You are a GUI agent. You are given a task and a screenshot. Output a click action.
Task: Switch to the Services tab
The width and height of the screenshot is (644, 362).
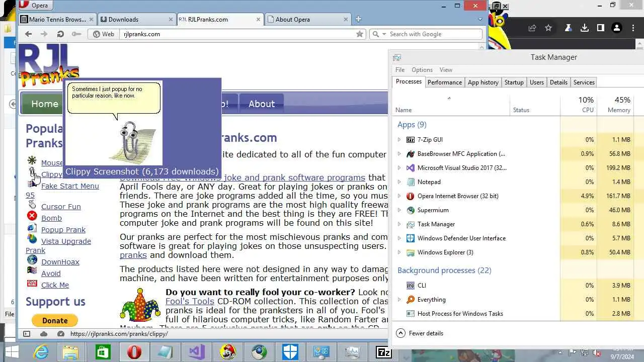point(584,82)
